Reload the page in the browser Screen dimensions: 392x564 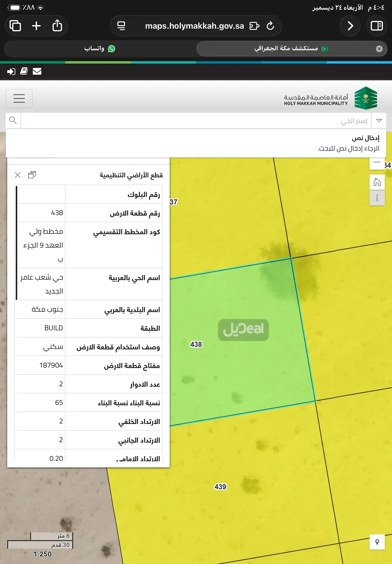coord(270,26)
